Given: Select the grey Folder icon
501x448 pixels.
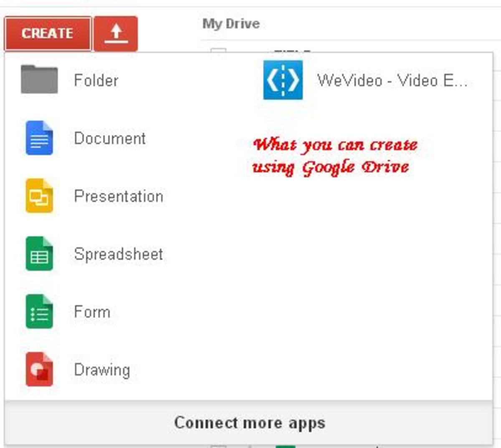Looking at the screenshot, I should click(40, 80).
